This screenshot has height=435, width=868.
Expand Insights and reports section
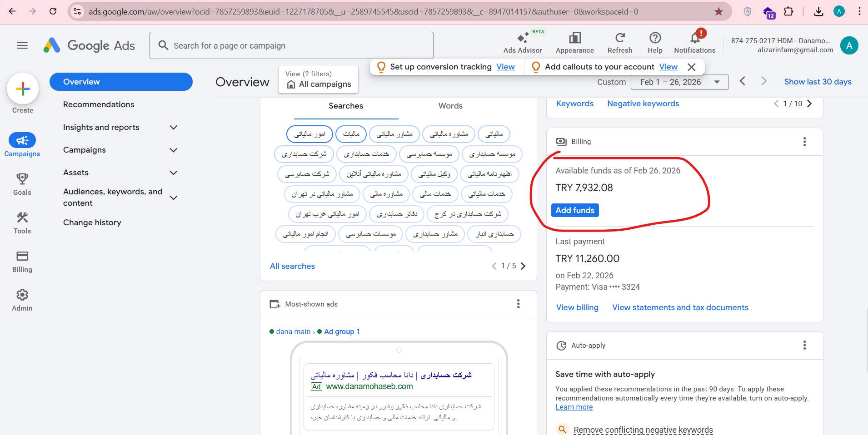173,128
